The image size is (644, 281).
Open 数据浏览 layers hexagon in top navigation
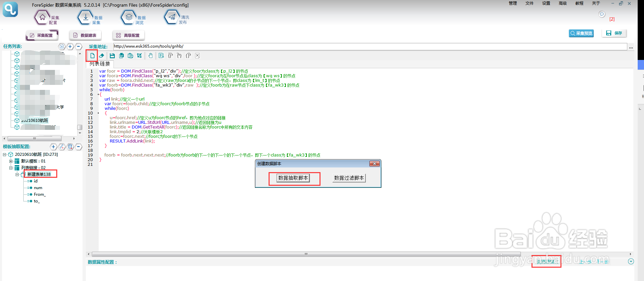pos(129,17)
